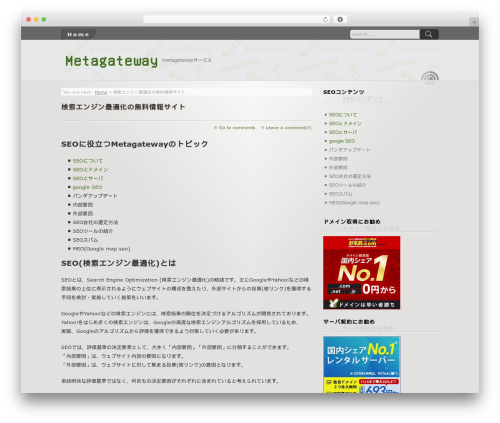Open the Home navigation tab
500x423 pixels.
click(78, 34)
